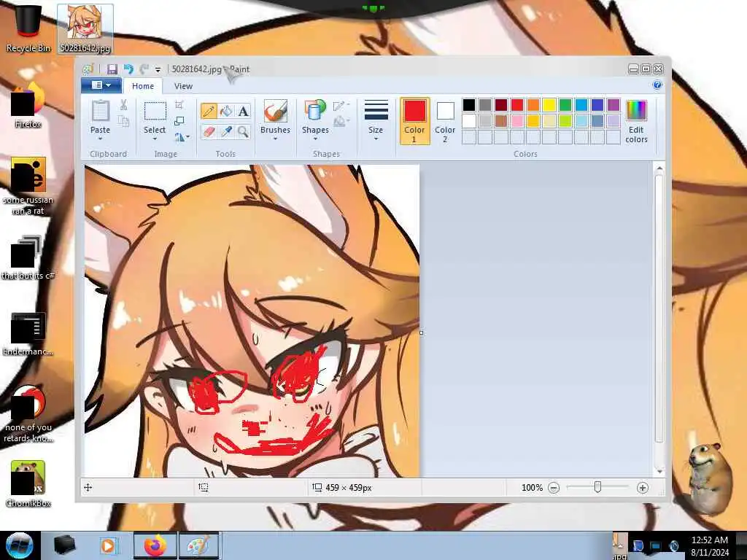Image resolution: width=747 pixels, height=560 pixels.
Task: Open the Customize Quick Access Toolbar arrow
Action: (158, 69)
